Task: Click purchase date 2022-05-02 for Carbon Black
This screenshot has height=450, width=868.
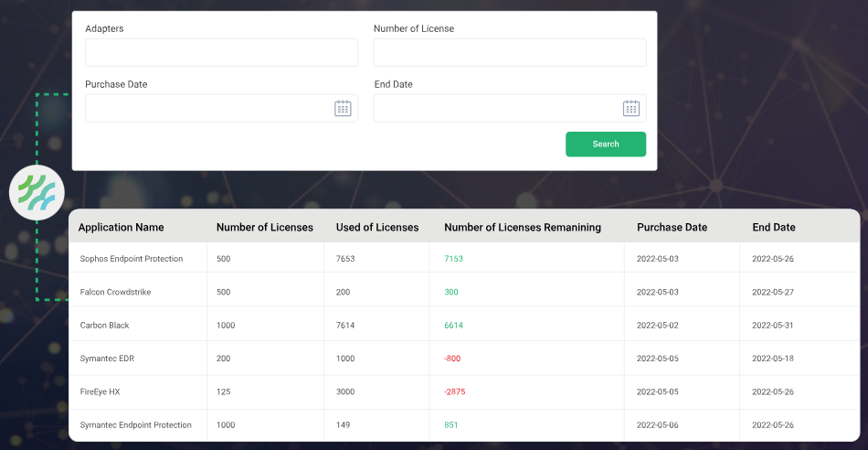Action: tap(658, 326)
